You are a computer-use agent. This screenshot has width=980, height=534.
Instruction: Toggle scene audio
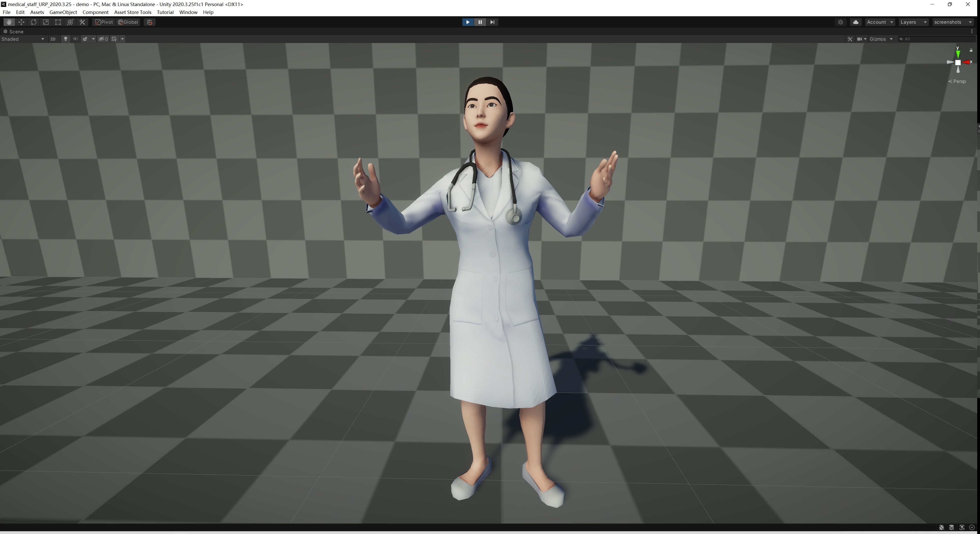[x=75, y=39]
